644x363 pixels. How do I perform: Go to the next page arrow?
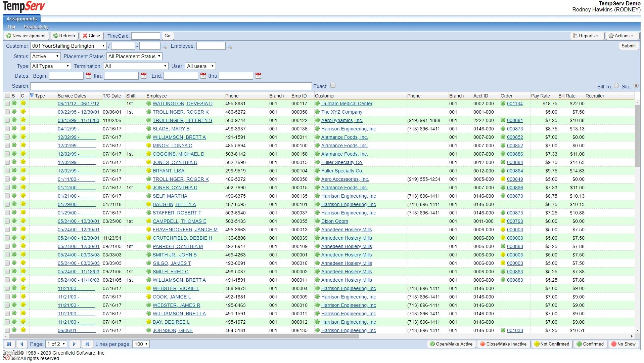[x=75, y=344]
